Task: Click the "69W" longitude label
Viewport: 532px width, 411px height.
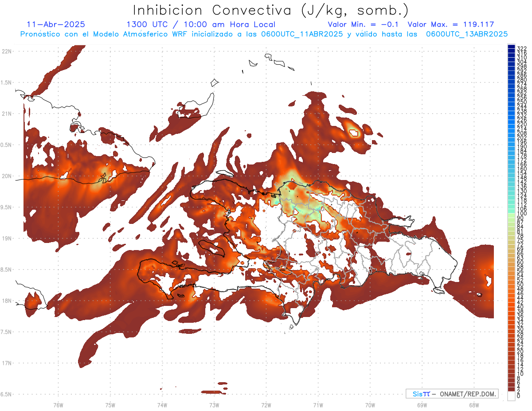Action: coord(422,405)
